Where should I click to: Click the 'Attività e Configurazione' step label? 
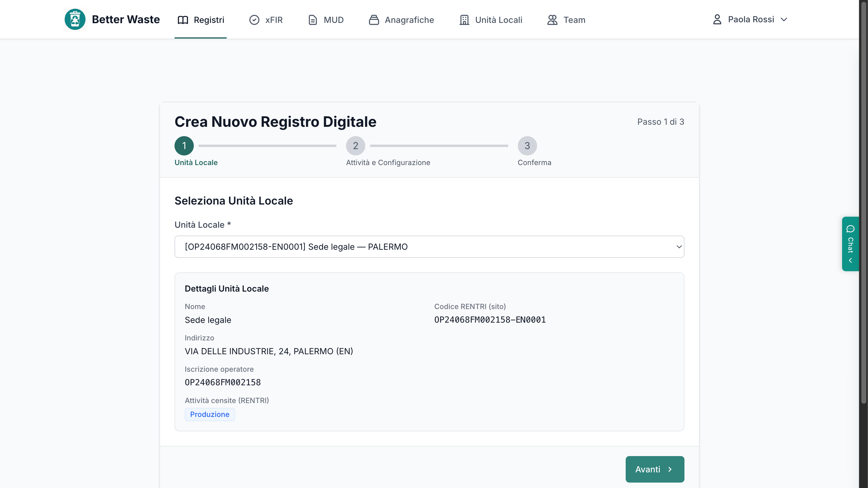click(x=388, y=162)
